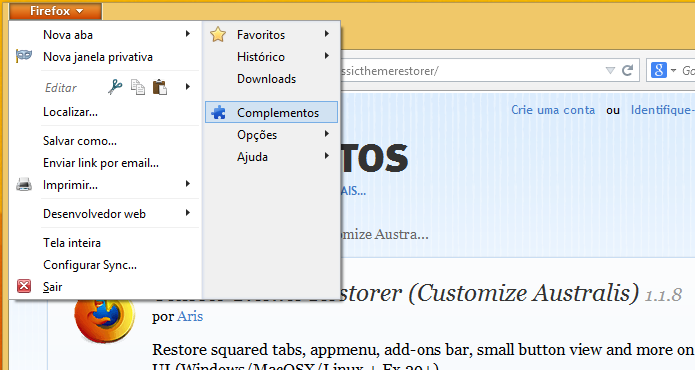Click the red Sair exit icon
The image size is (695, 370).
24,286
